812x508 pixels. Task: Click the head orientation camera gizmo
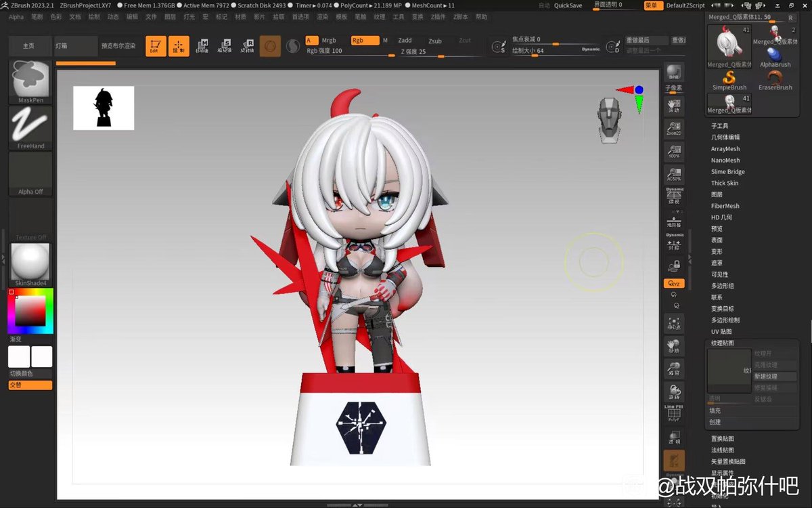click(609, 120)
